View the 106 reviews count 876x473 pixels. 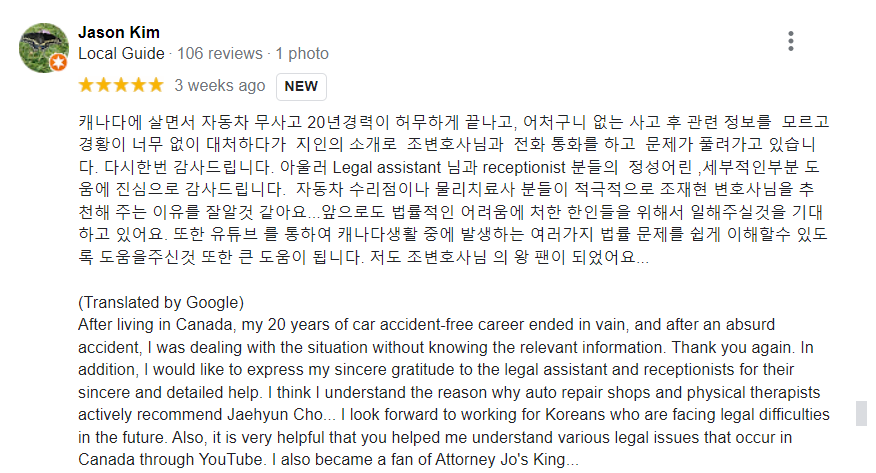tap(220, 54)
